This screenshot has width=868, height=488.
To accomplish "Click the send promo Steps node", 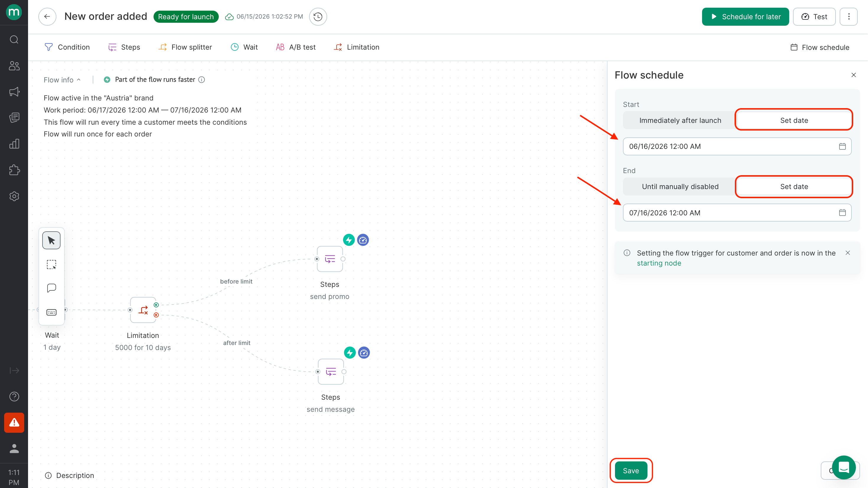I will [x=330, y=259].
